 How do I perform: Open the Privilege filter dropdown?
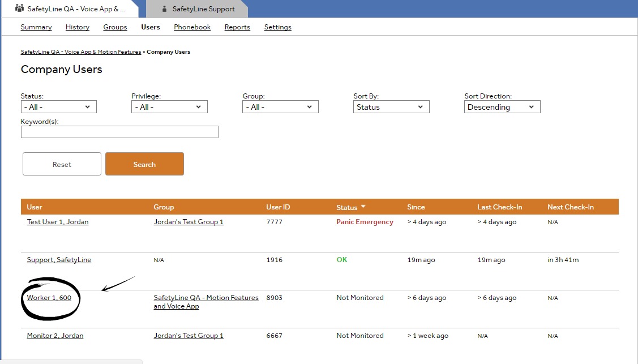(x=169, y=107)
